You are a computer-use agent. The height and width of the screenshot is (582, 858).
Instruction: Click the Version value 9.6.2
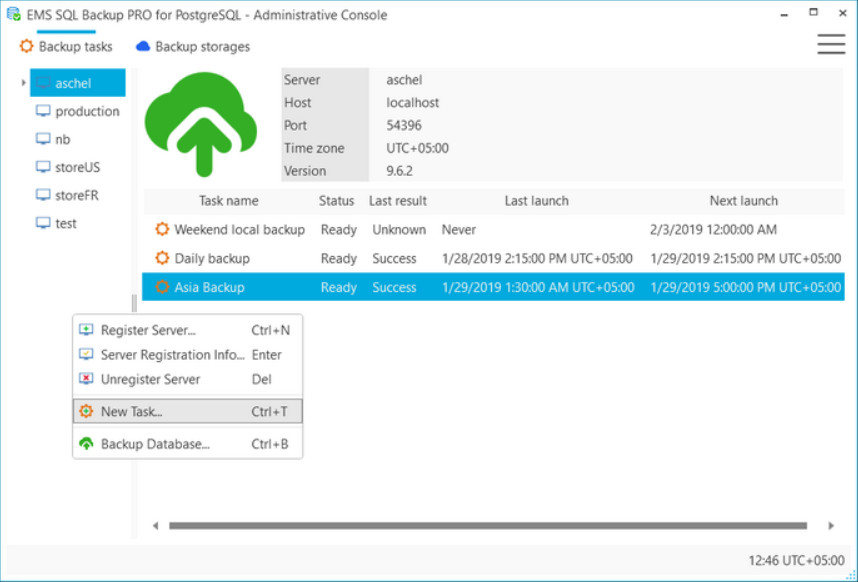coord(399,171)
